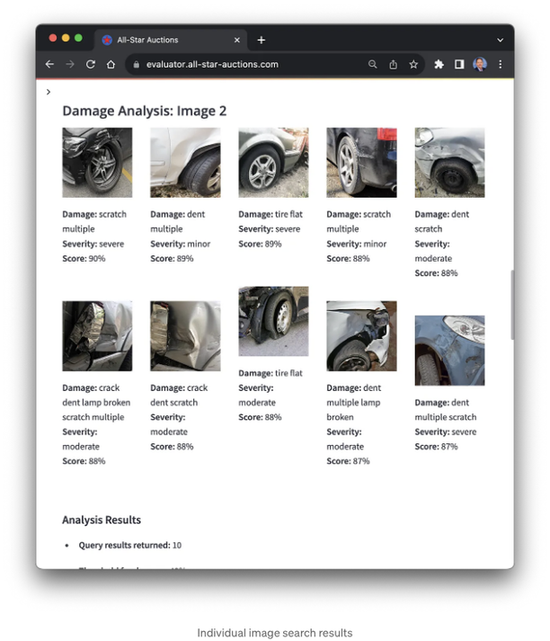Close the All-Star Auctions tab

point(237,40)
